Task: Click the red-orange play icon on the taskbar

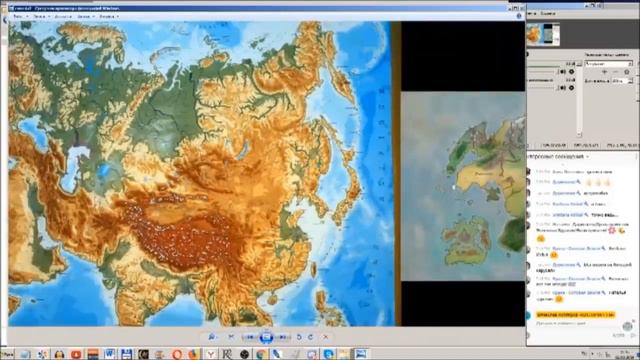Action: (76, 354)
